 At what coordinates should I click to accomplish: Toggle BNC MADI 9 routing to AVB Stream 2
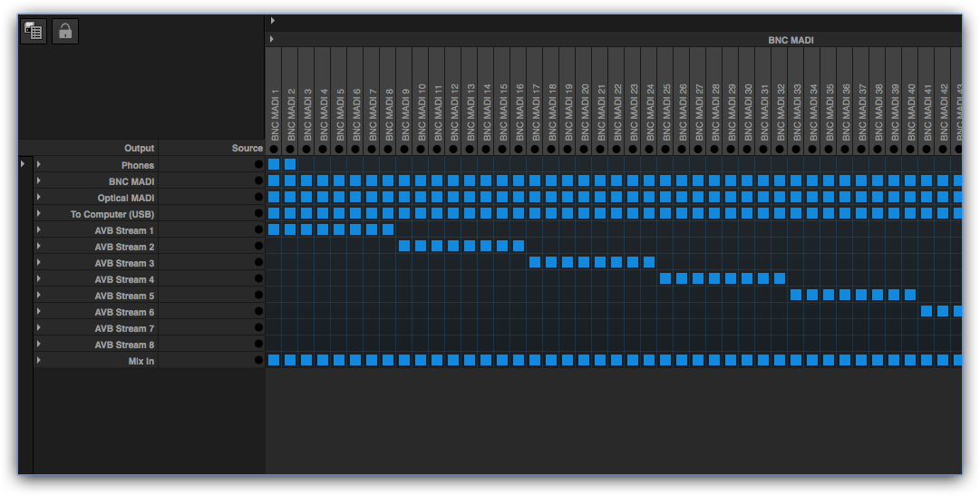(404, 246)
